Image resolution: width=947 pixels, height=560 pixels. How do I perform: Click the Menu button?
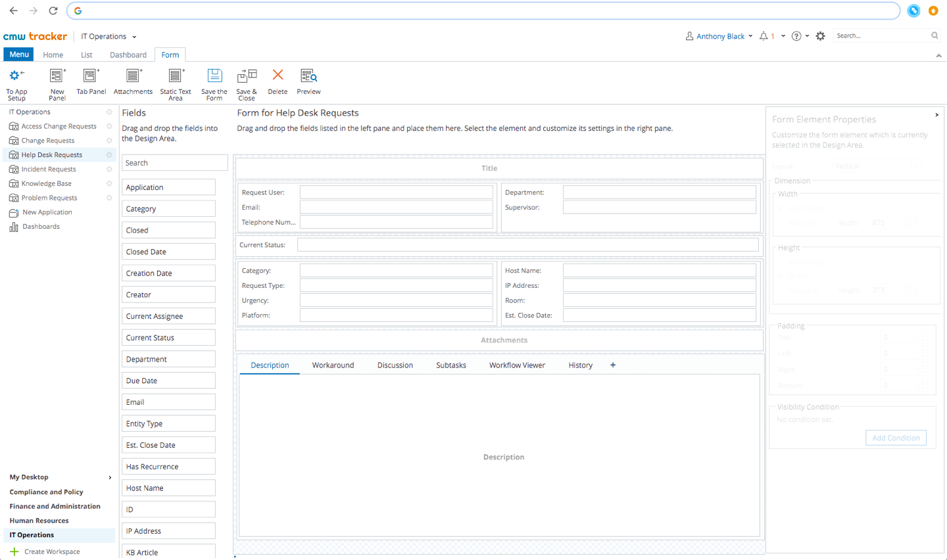[19, 55]
